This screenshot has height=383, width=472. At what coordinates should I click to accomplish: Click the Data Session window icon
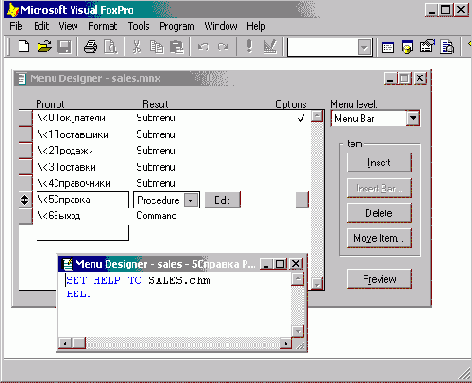[x=407, y=47]
